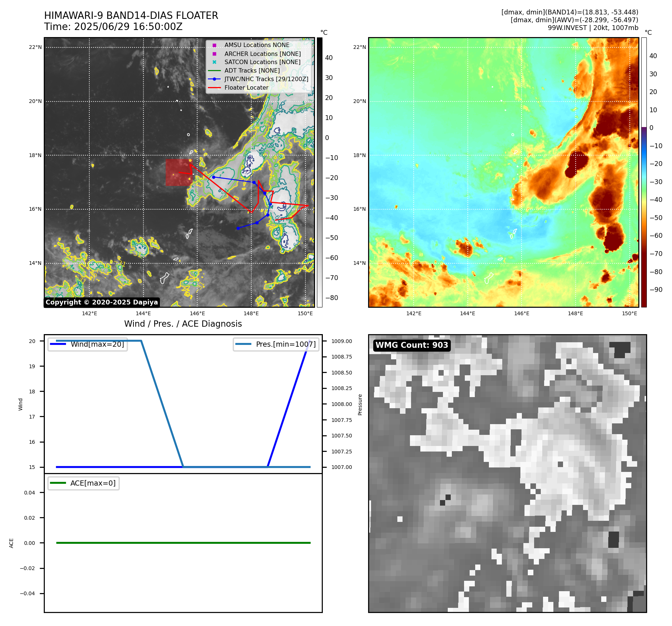672x626 pixels.
Task: Click the Wind / Pres. / ACE Diagnosis title
Action: click(x=183, y=324)
